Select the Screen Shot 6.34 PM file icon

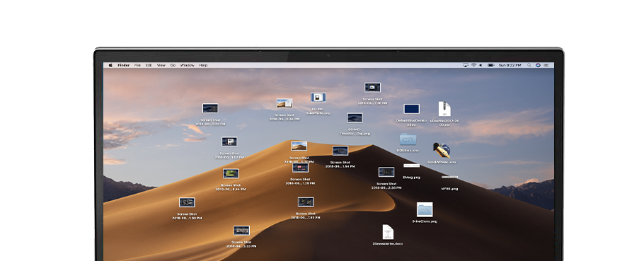click(x=284, y=103)
